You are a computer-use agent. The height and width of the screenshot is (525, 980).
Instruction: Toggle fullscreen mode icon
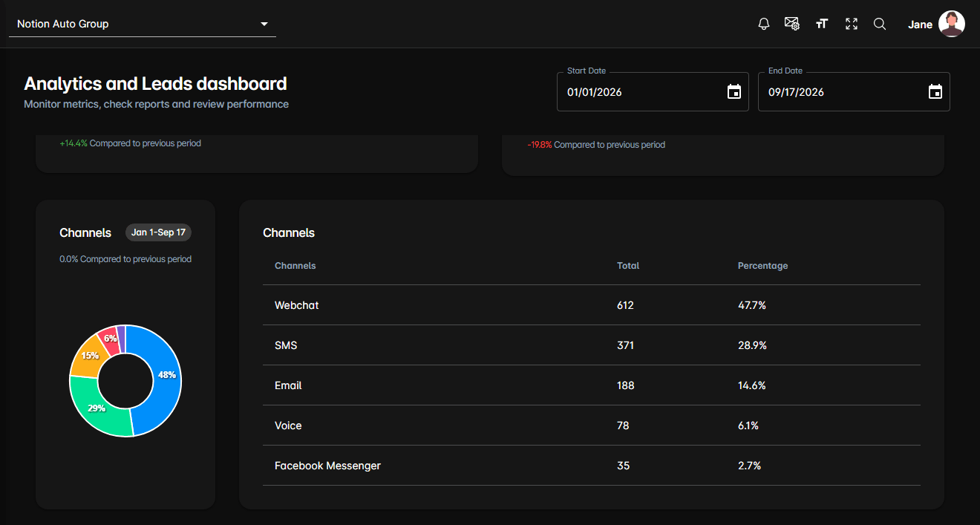(852, 24)
